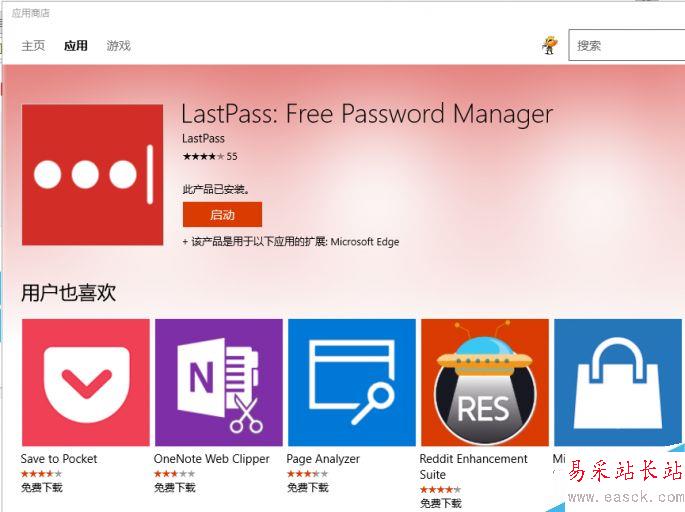This screenshot has width=685, height=512.
Task: Click the shopping bag app tile
Action: (619, 383)
